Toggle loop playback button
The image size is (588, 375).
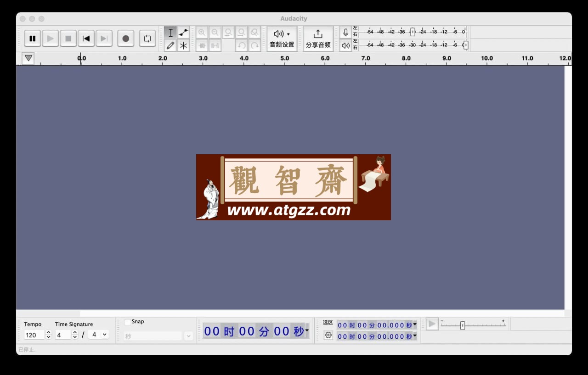147,39
